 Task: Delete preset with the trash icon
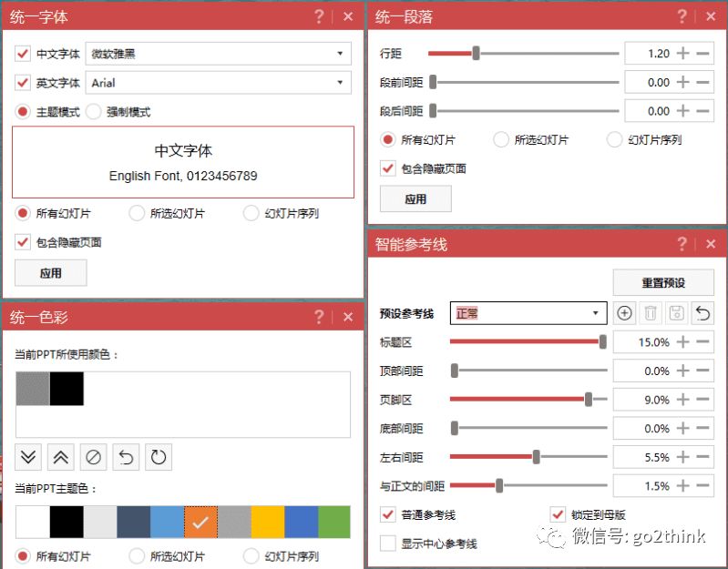[651, 313]
